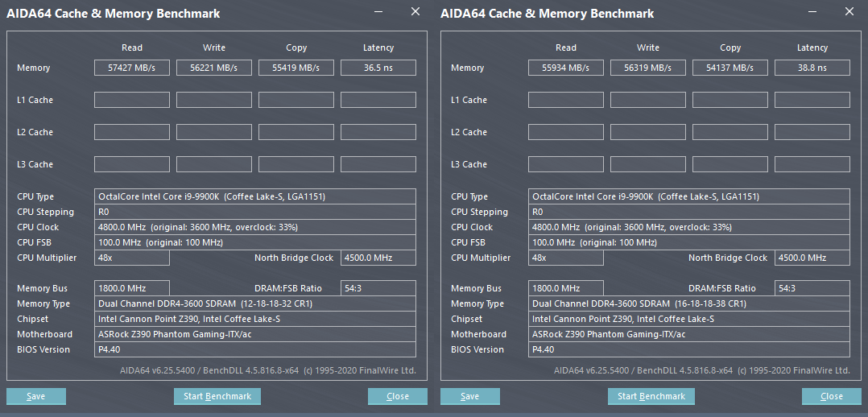Click Start Benchmark in the left AIDA64 window
The height and width of the screenshot is (417, 868).
pos(217,396)
